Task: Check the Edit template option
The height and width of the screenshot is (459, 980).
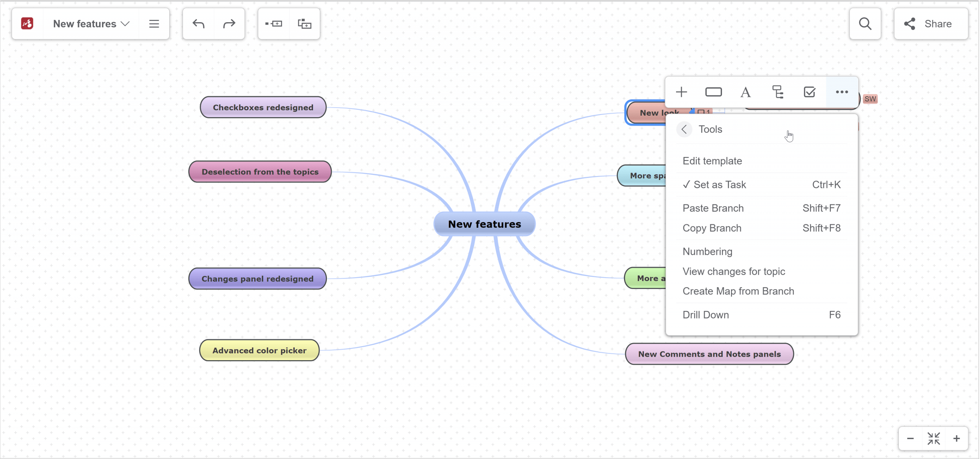Action: (x=712, y=161)
